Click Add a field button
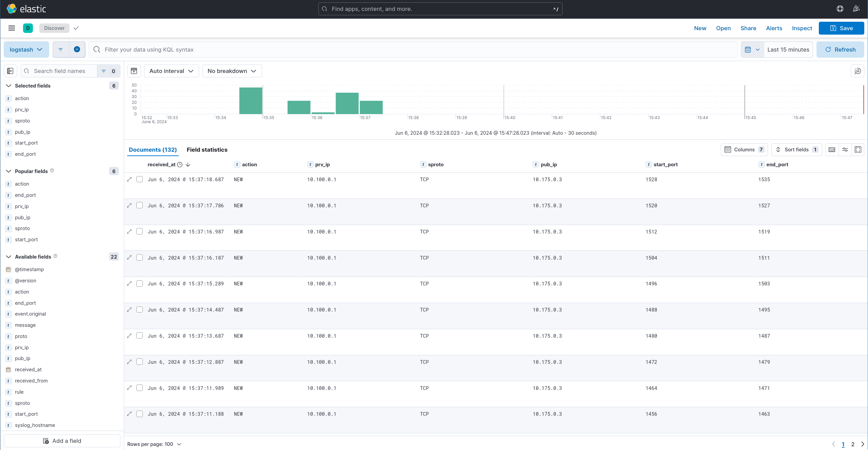The image size is (868, 450). [62, 441]
